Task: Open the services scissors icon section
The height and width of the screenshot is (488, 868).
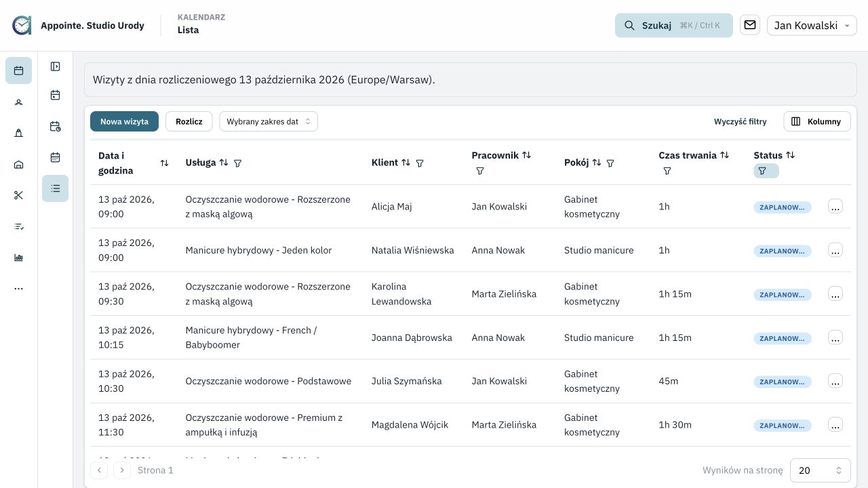Action: [18, 196]
